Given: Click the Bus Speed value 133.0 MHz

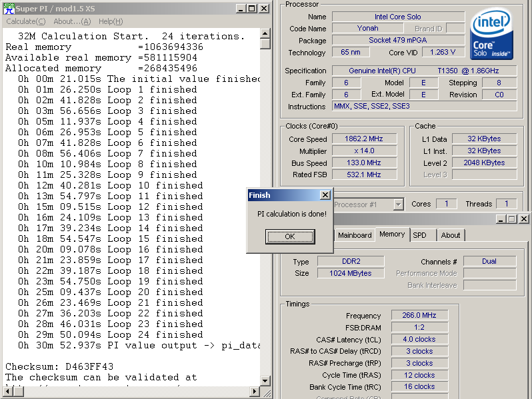Looking at the screenshot, I should (x=364, y=163).
